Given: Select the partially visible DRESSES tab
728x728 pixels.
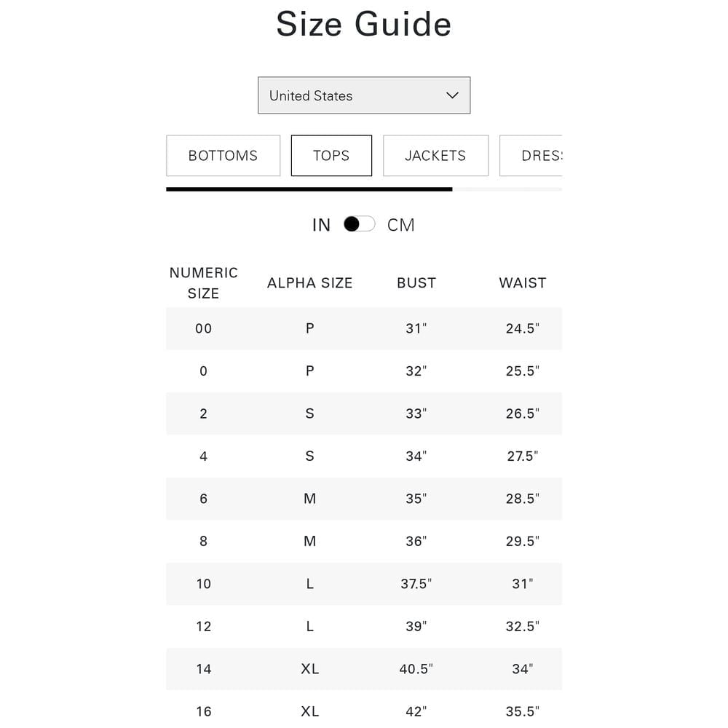Looking at the screenshot, I should (x=531, y=156).
